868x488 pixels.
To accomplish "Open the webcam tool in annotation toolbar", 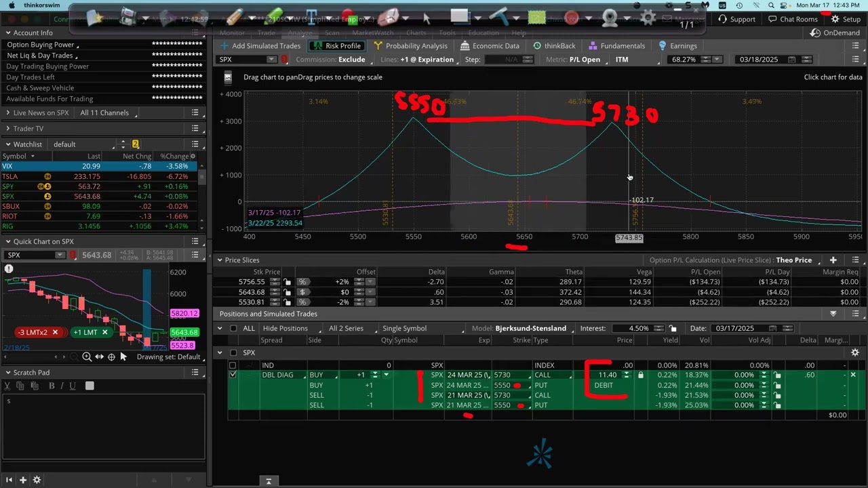I will [610, 18].
